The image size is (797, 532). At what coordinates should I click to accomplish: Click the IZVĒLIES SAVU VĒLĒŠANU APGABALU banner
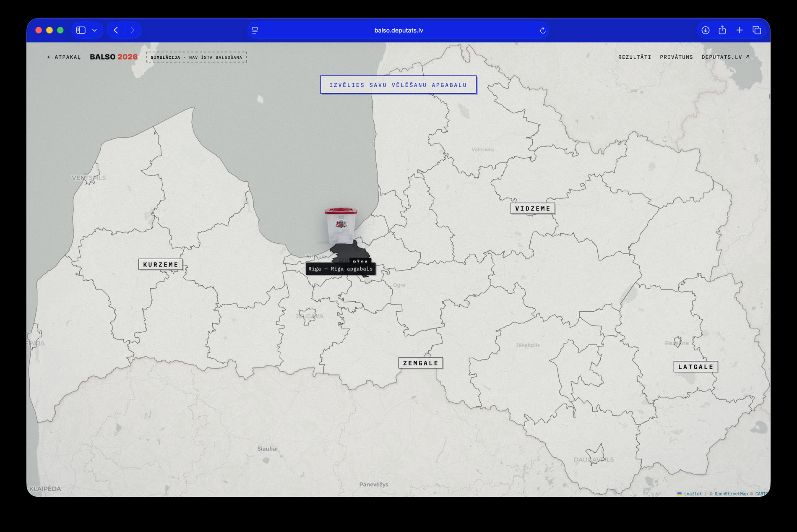(x=398, y=85)
